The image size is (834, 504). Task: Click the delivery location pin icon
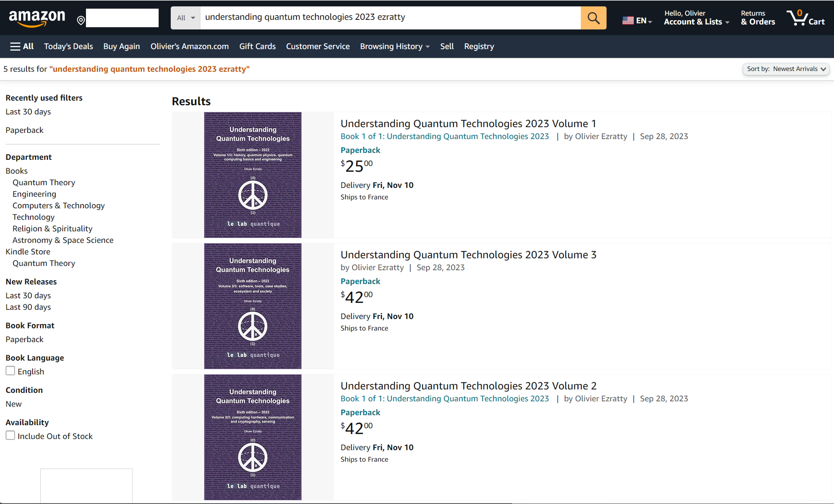[x=81, y=21]
